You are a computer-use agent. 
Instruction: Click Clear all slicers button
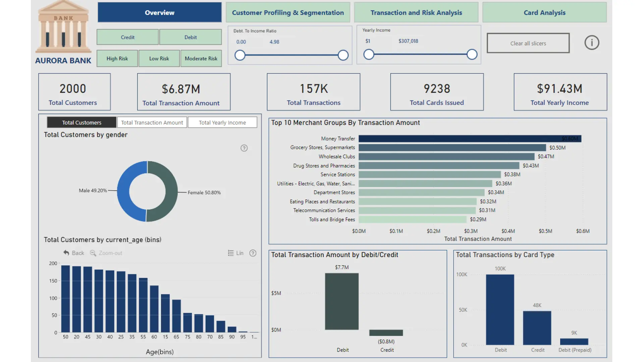tap(528, 43)
